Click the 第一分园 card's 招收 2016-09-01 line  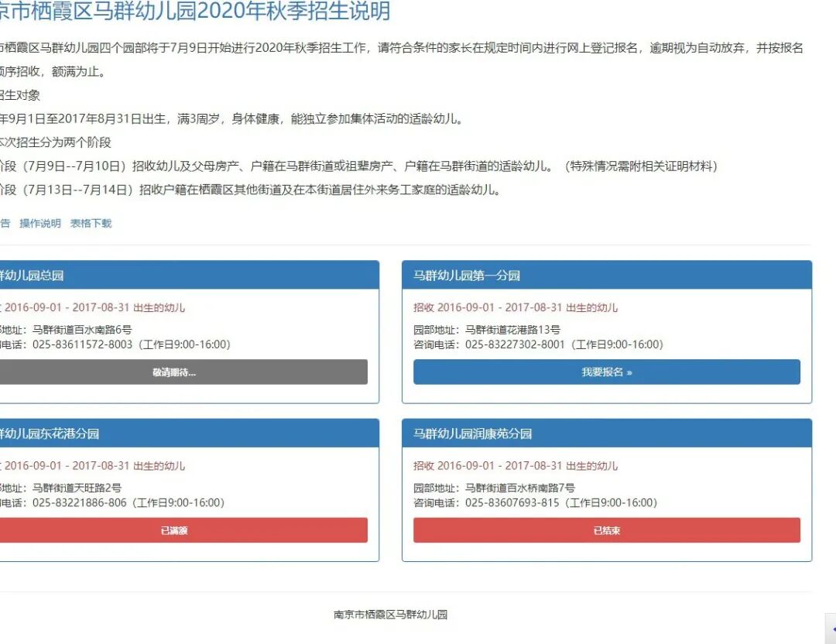(516, 307)
